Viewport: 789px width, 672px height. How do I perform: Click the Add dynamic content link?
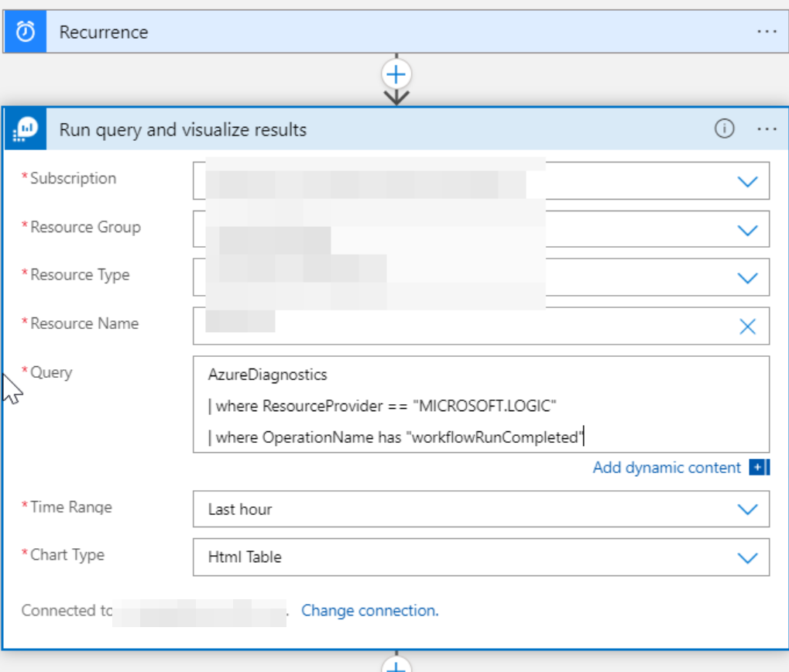(667, 468)
